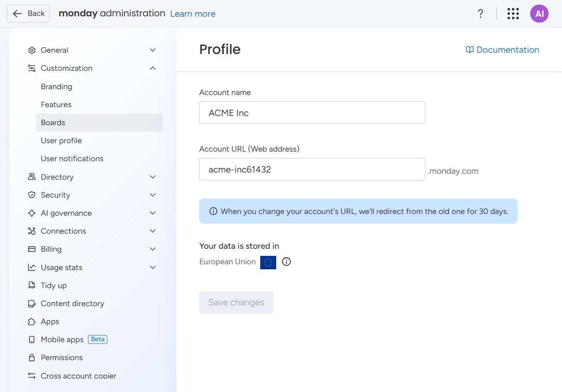Click the info icon in the URL notice
Screen dimensions: 562x392
click(x=213, y=211)
